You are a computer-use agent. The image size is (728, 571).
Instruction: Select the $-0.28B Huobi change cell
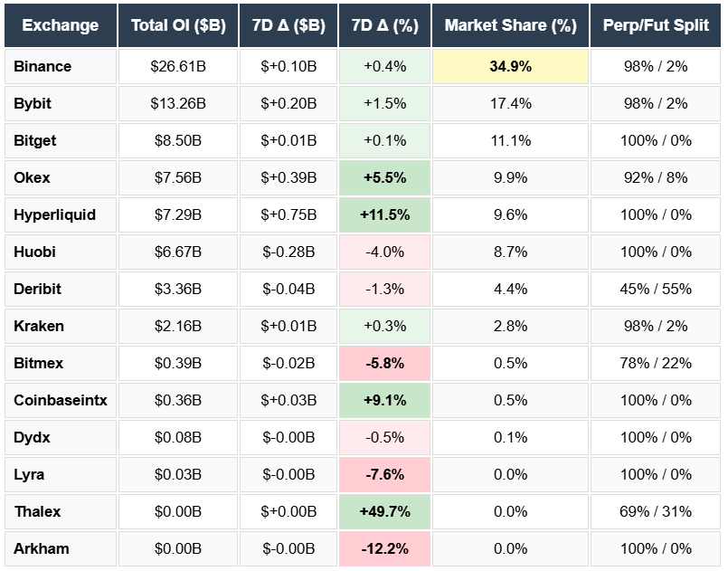pyautogui.click(x=288, y=252)
